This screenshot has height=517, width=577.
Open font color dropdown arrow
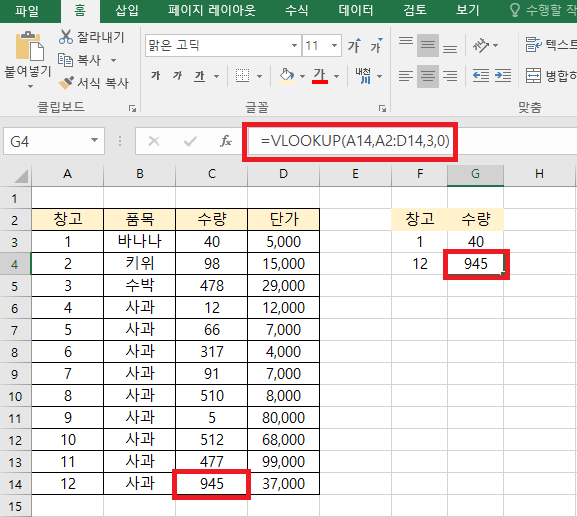[x=336, y=77]
